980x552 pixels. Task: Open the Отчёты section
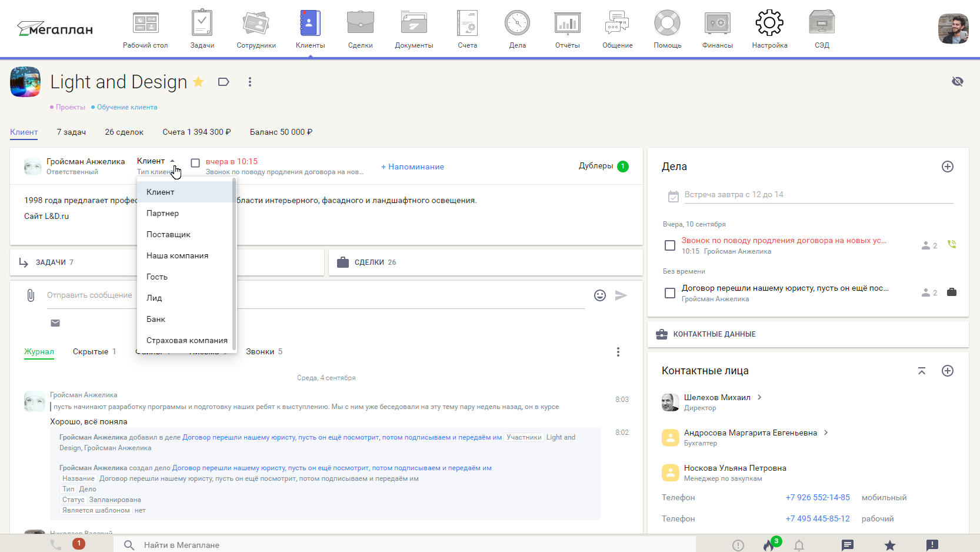(x=567, y=29)
